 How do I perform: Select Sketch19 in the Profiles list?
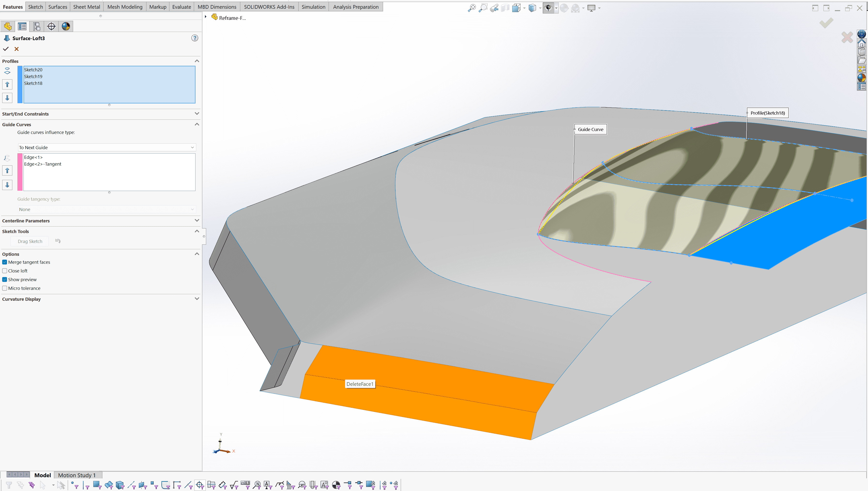coord(33,77)
